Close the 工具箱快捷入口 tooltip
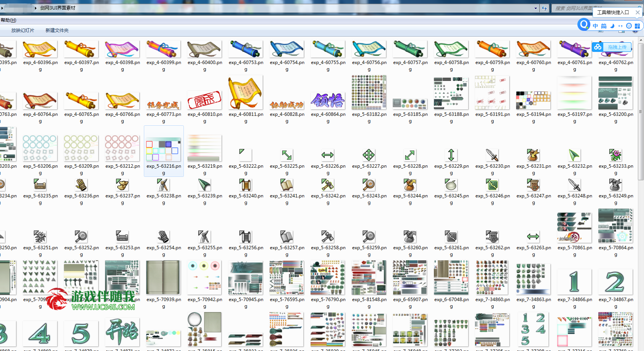 click(x=638, y=12)
